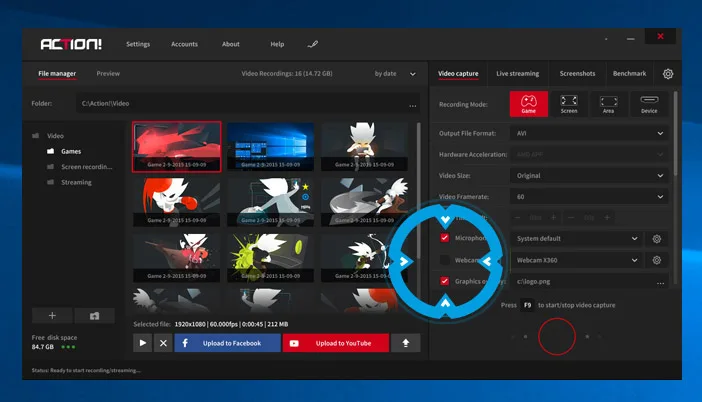Click the c:\logo.png overlay path field
The width and height of the screenshot is (702, 402).
point(590,282)
